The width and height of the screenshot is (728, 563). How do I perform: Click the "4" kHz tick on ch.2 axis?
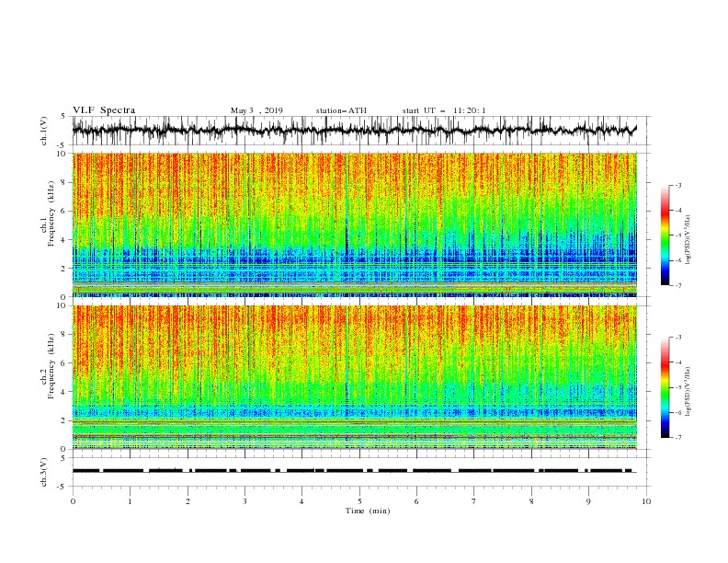coord(64,392)
